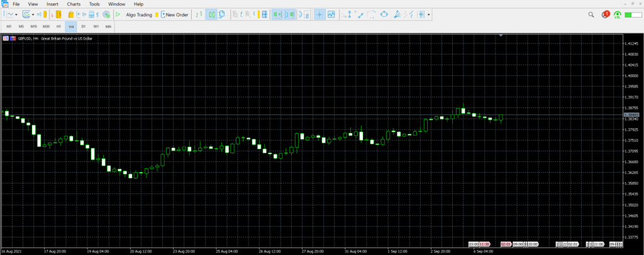Select the dashed rectangle drawing tool
The width and height of the screenshot is (644, 255).
click(x=371, y=14)
